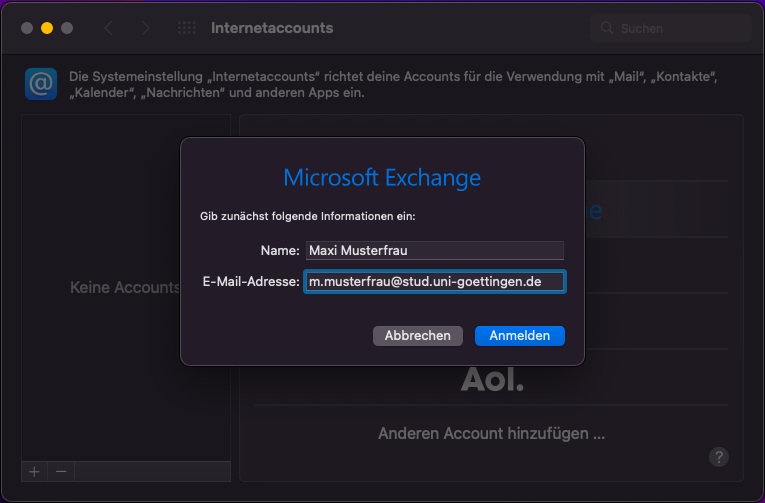Select Anderen Account hinzufügen option
This screenshot has width=765, height=503.
coord(491,433)
